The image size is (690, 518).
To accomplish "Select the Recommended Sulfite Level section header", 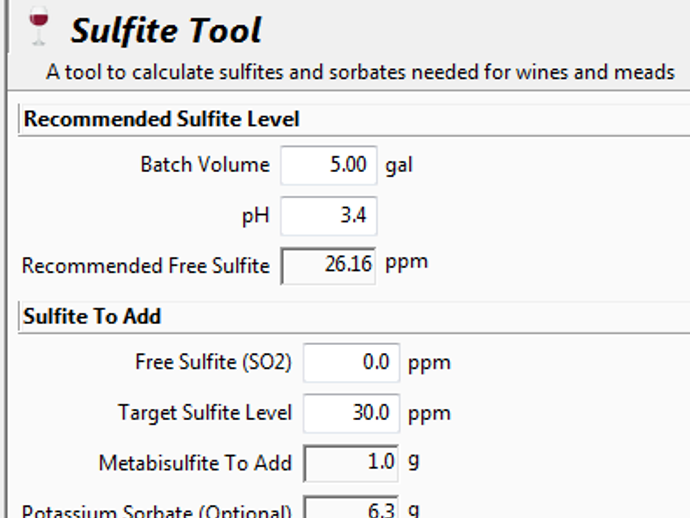I will click(161, 119).
